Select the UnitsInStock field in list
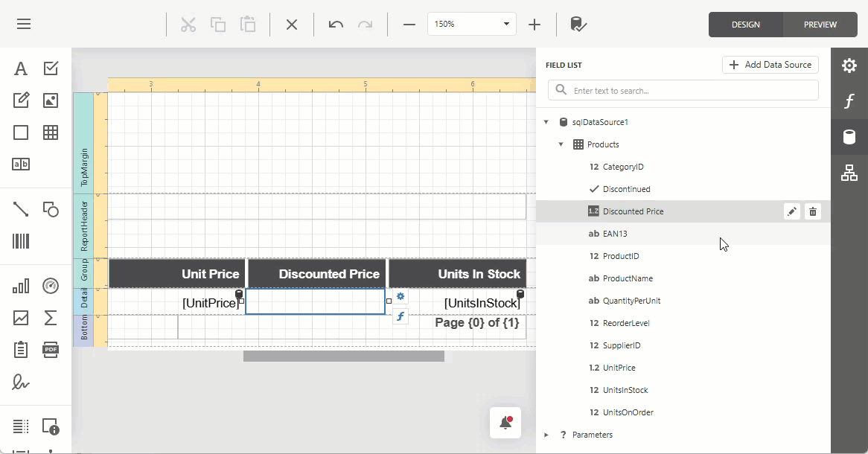The height and width of the screenshot is (454, 868). pos(683,390)
